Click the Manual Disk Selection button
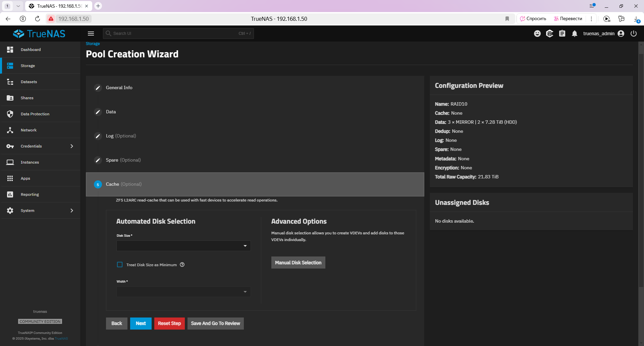The width and height of the screenshot is (644, 346). [x=298, y=263]
